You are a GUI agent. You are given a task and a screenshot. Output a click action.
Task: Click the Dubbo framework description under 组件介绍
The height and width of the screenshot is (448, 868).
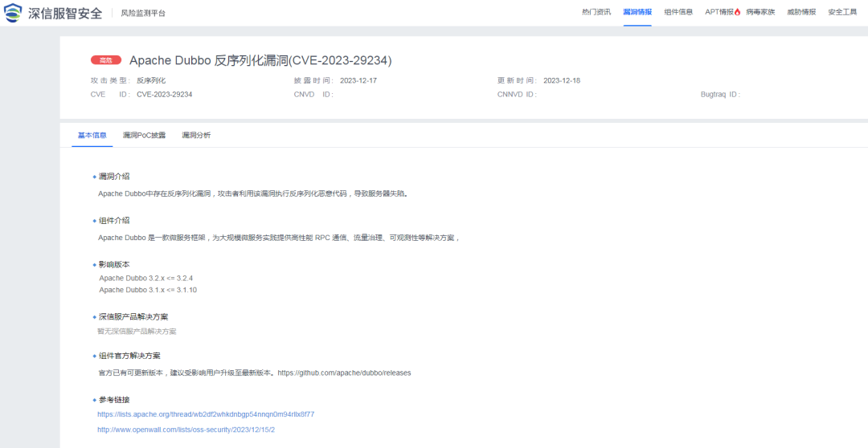coord(279,238)
